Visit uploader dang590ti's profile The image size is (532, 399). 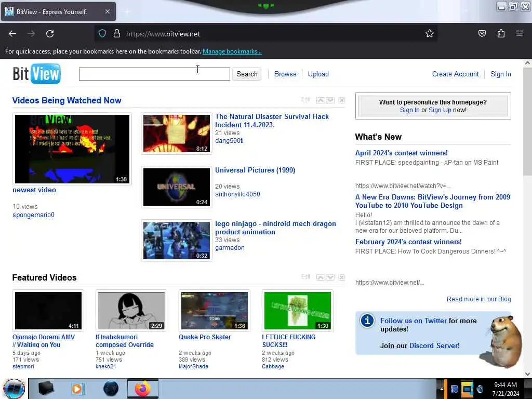(x=229, y=140)
